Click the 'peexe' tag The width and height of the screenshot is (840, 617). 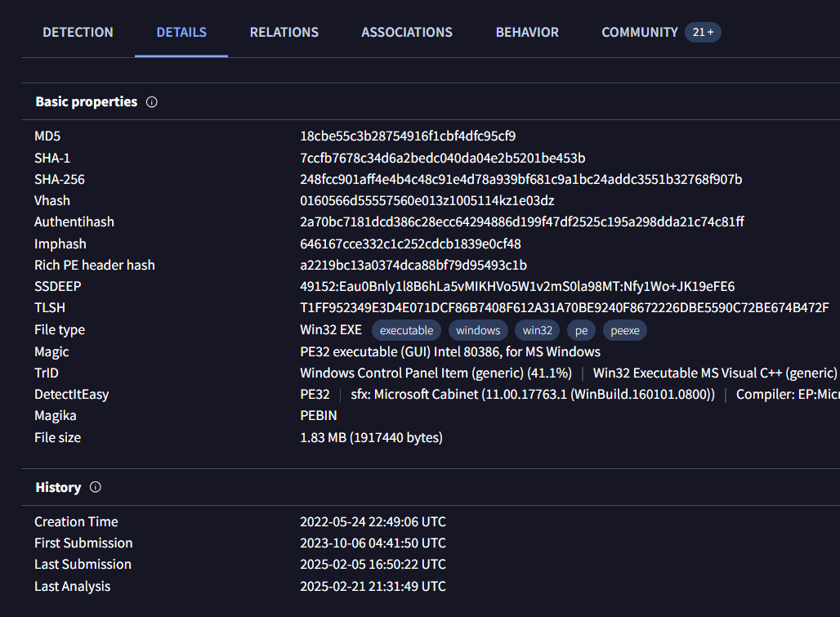click(x=624, y=330)
